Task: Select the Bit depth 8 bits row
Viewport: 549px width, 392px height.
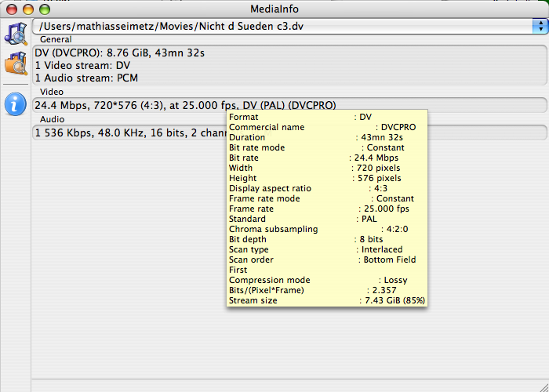Action: point(306,239)
